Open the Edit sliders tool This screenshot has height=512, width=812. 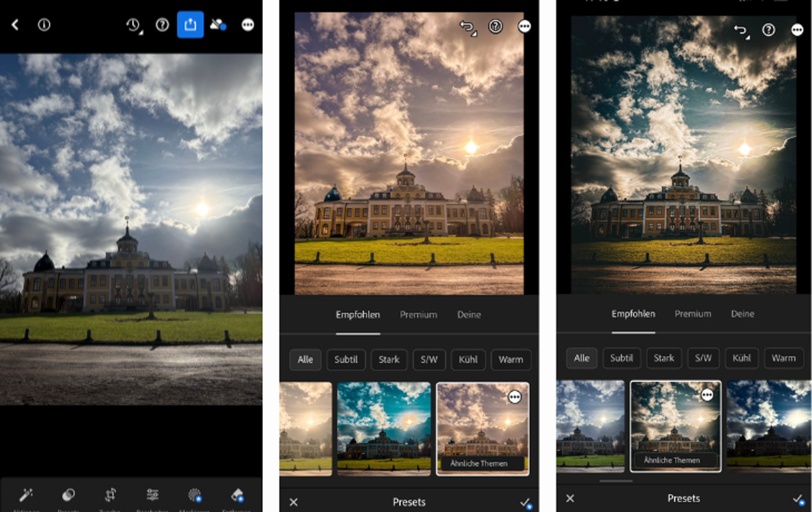click(152, 494)
